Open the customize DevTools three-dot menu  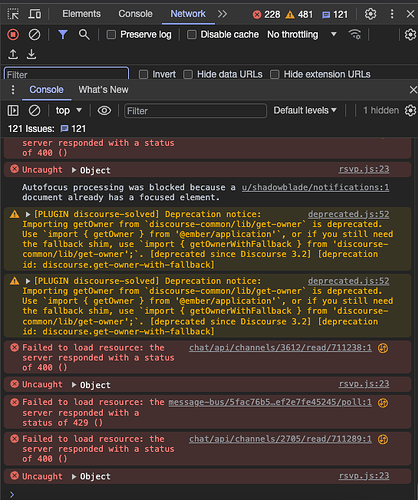(x=392, y=14)
